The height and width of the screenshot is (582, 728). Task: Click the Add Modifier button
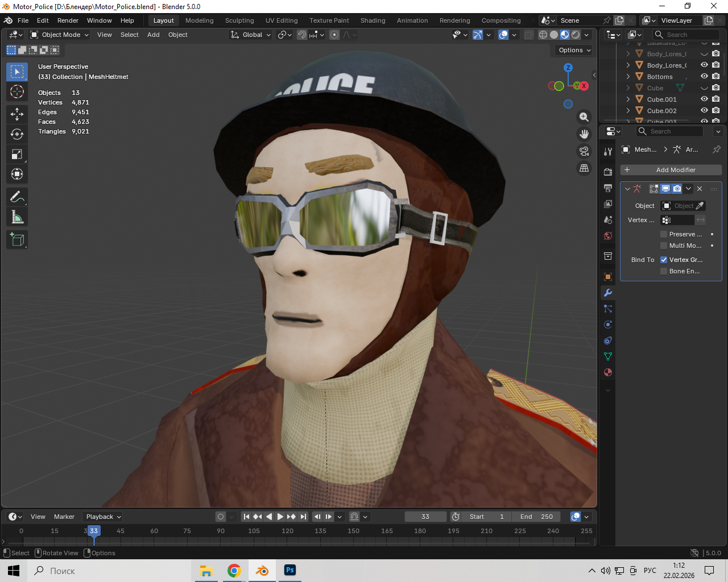[x=671, y=170]
